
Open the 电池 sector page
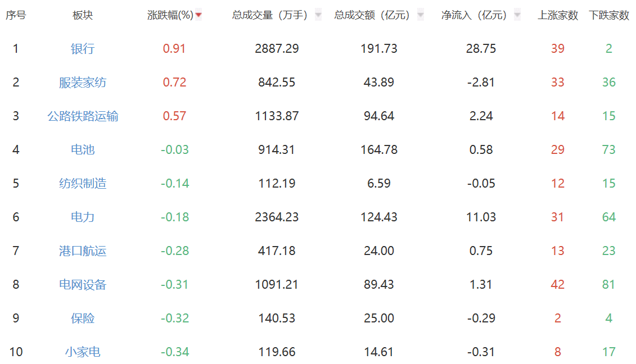[x=83, y=150]
